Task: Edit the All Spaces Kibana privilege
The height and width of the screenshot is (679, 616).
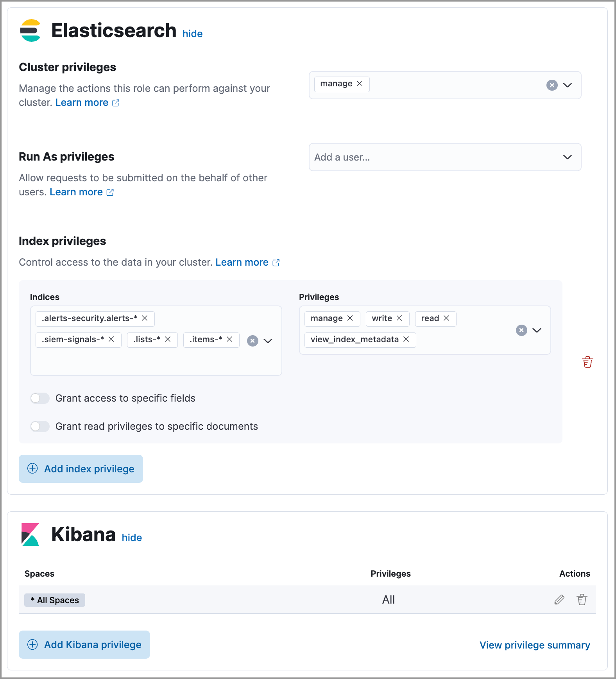Action: [x=559, y=599]
